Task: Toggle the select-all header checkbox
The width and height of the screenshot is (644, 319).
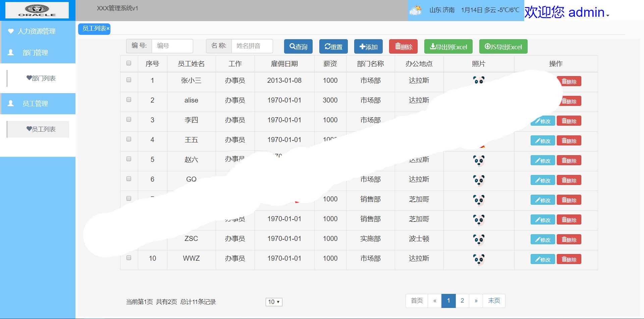Action: click(x=129, y=63)
